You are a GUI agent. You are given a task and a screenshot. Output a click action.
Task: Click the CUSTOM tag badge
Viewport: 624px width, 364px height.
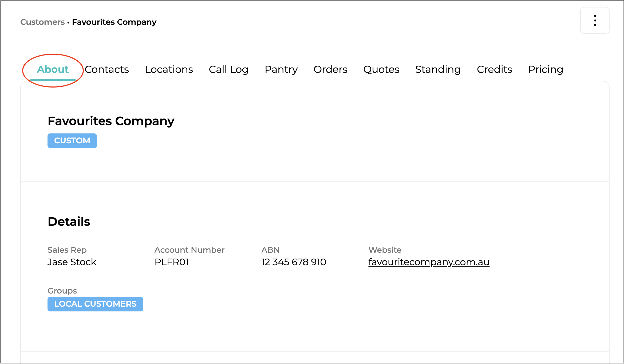tap(72, 141)
